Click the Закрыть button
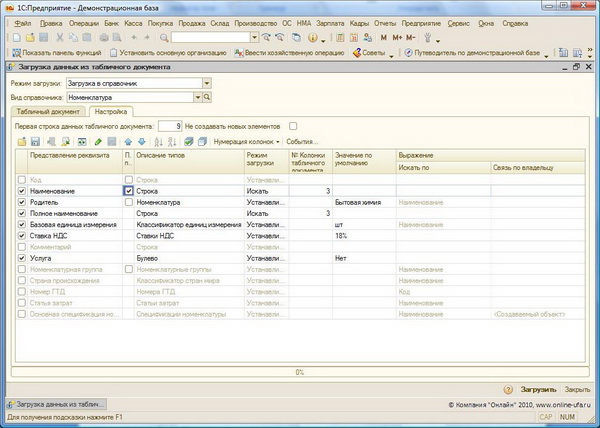This screenshot has width=600, height=428. point(577,390)
